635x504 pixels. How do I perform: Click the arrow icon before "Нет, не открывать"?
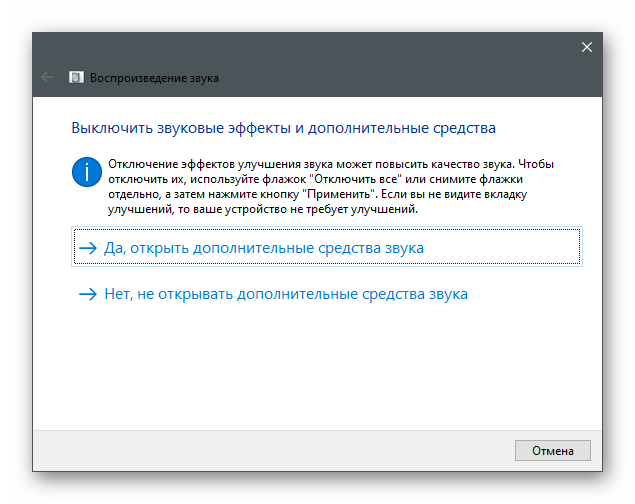tap(88, 295)
